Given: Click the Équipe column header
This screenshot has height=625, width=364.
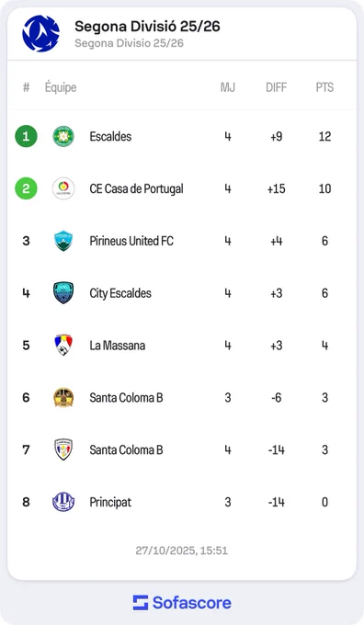Looking at the screenshot, I should click(x=61, y=87).
